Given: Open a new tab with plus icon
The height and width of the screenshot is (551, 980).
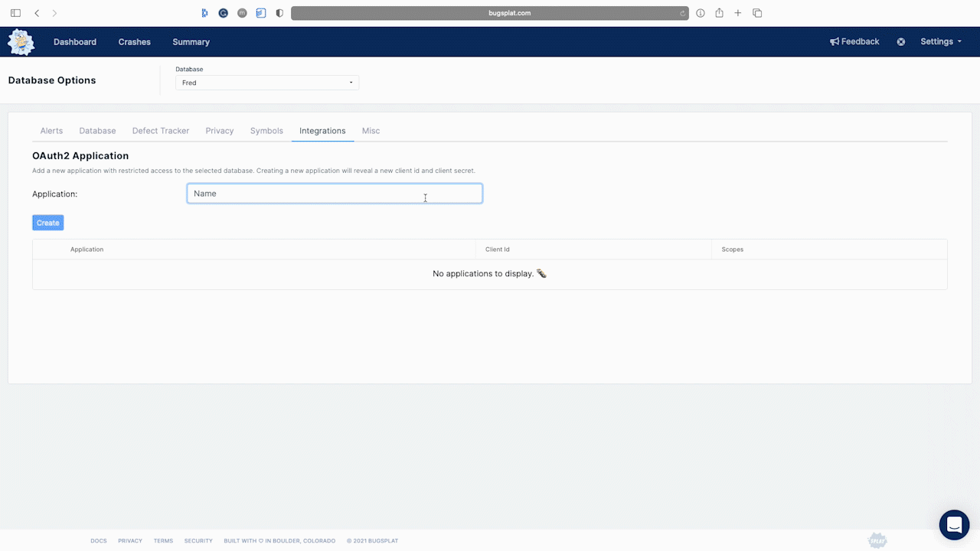Looking at the screenshot, I should point(738,13).
